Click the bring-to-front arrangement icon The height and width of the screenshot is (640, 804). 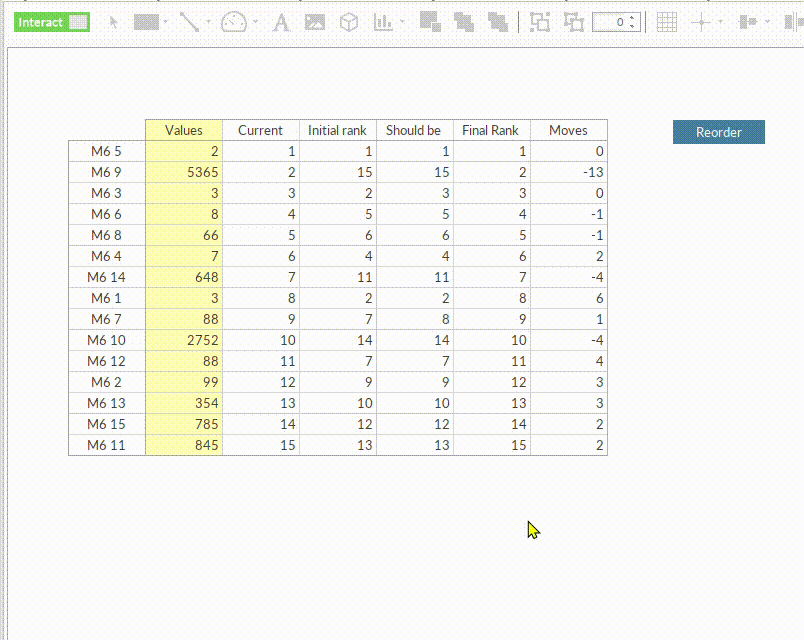tap(430, 21)
